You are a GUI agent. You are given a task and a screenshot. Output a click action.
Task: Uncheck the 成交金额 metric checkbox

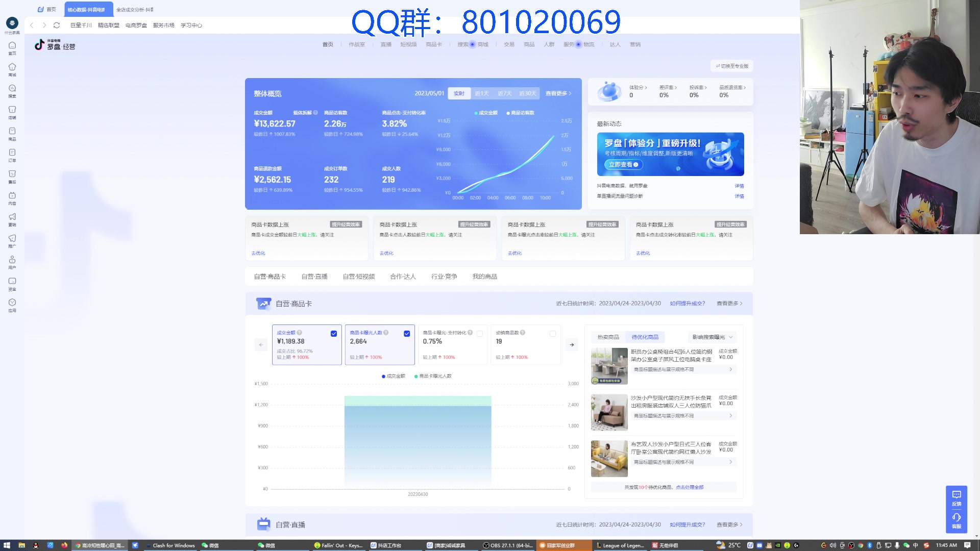pyautogui.click(x=334, y=334)
